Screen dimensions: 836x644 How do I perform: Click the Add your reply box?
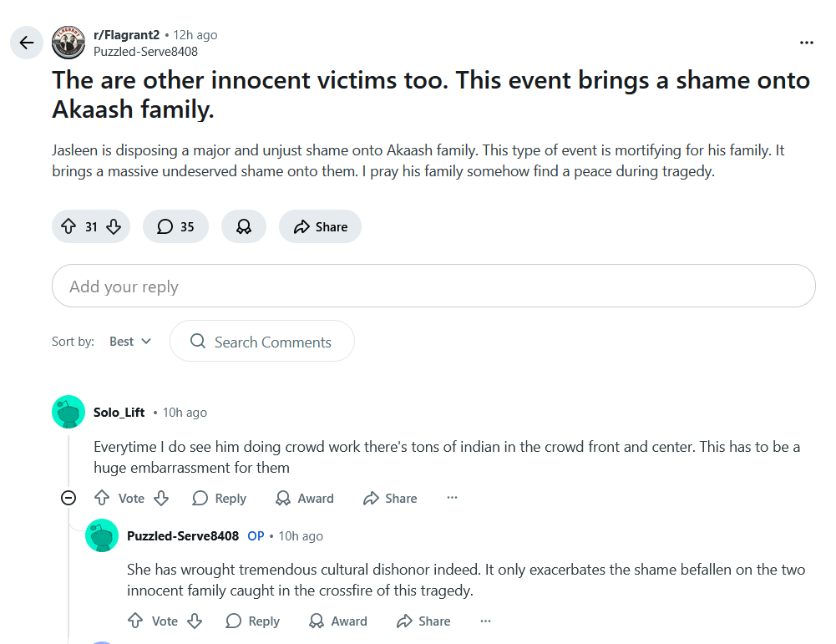pos(433,286)
